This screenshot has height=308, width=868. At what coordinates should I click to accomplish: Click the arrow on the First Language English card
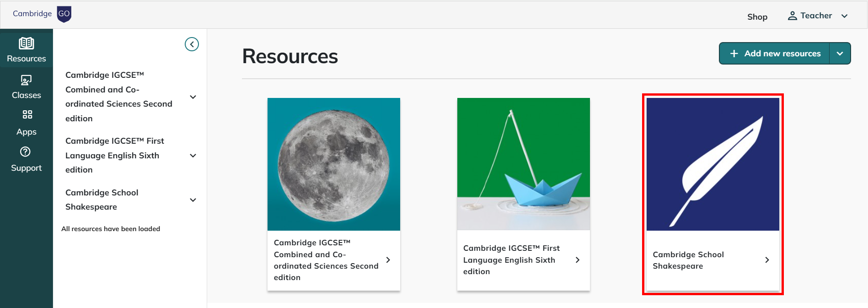point(578,260)
